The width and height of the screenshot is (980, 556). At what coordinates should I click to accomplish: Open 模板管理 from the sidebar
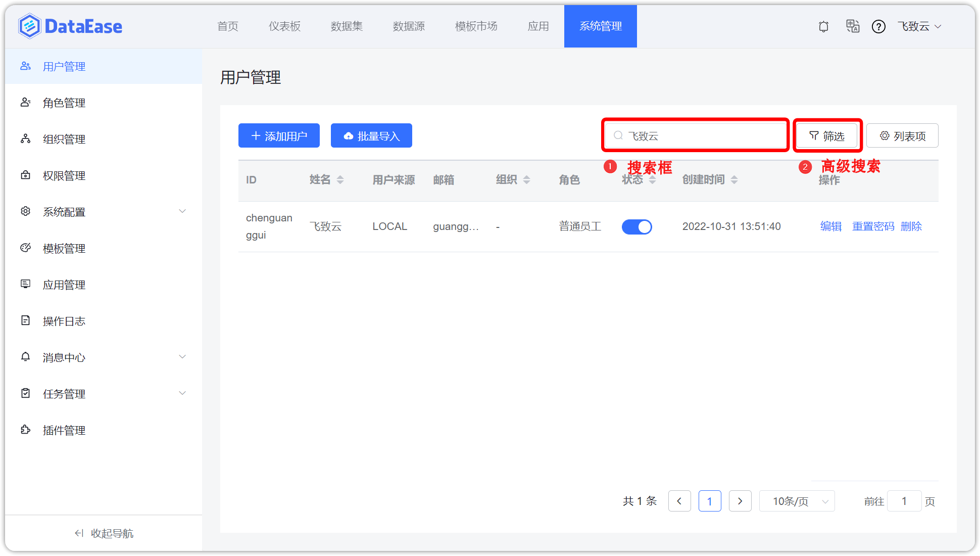click(64, 248)
